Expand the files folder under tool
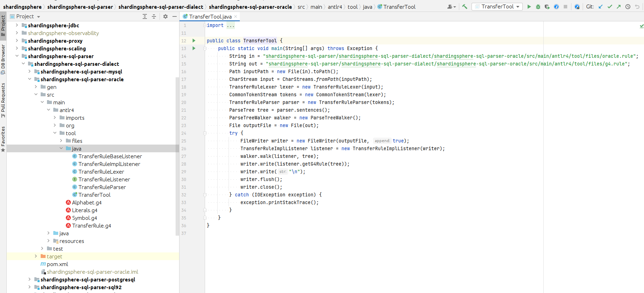This screenshot has width=644, height=293. (x=61, y=141)
